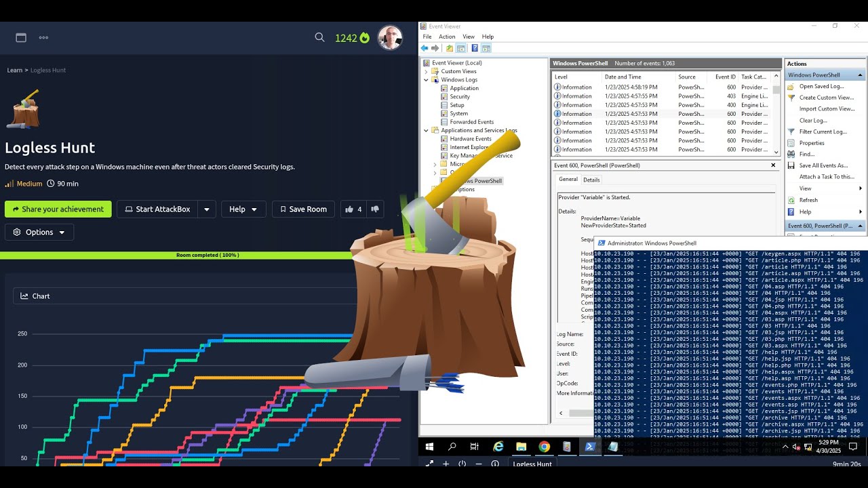Click the Task View icon on taskbar
This screenshot has width=868, height=488.
tap(475, 447)
